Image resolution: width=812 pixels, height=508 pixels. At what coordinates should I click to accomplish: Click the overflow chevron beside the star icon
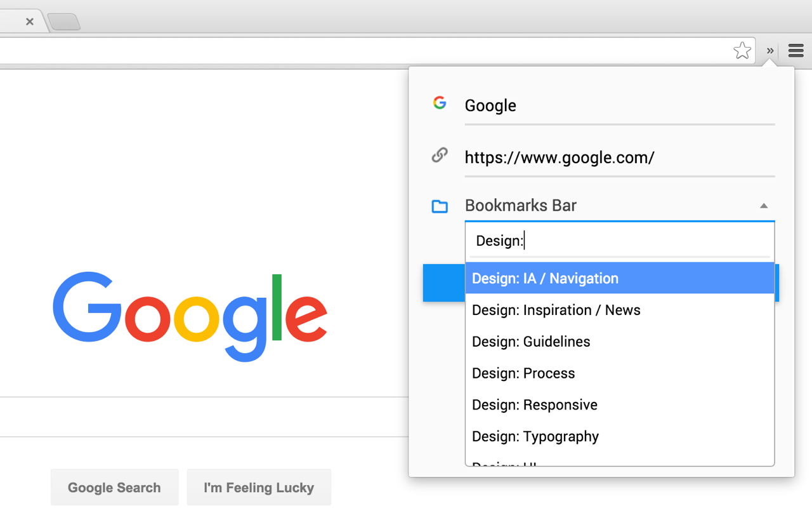tap(769, 51)
